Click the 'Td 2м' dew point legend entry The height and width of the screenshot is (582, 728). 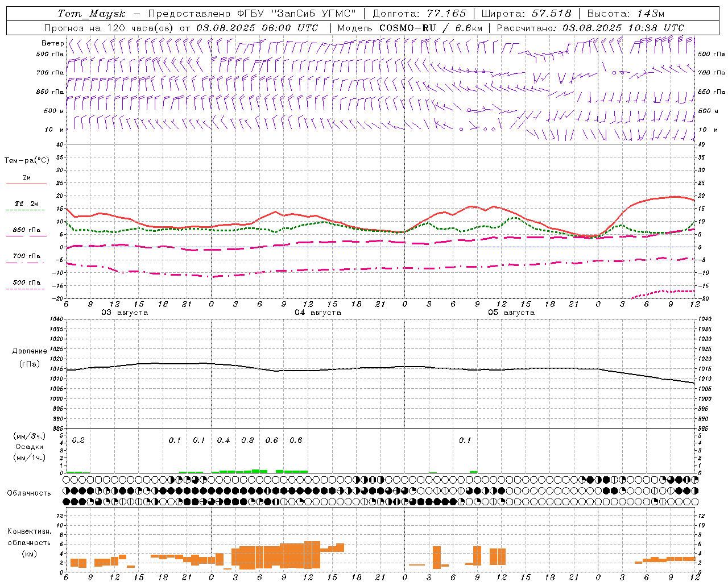click(26, 203)
